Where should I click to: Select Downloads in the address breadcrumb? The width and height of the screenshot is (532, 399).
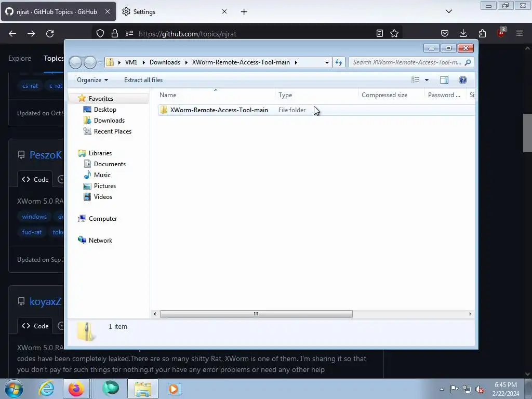tap(165, 62)
